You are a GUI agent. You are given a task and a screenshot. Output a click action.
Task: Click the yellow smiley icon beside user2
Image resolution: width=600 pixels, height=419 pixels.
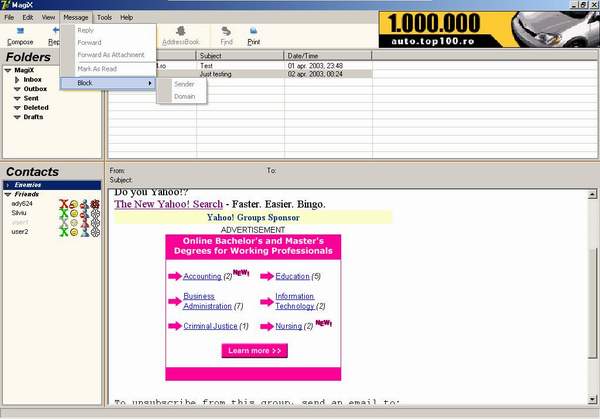[74, 232]
